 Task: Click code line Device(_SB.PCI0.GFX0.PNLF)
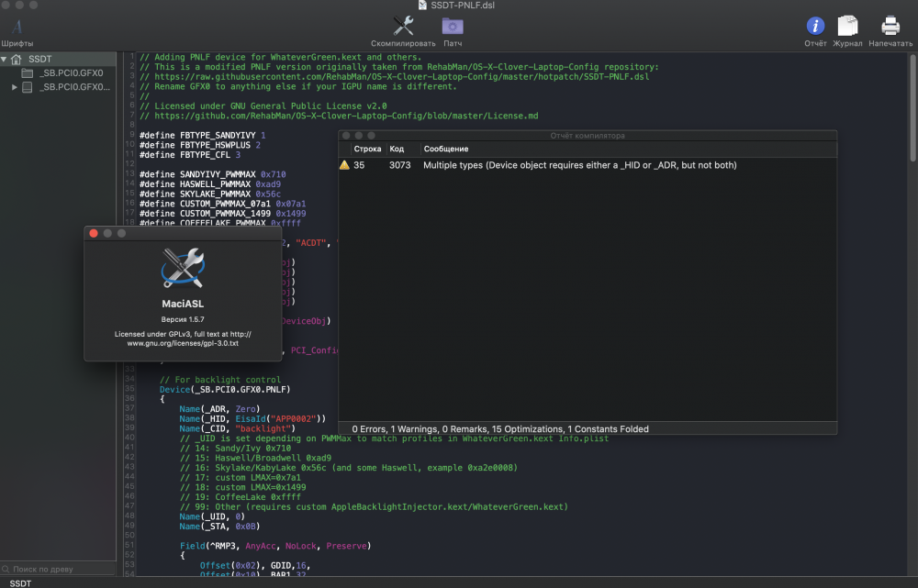click(x=225, y=389)
